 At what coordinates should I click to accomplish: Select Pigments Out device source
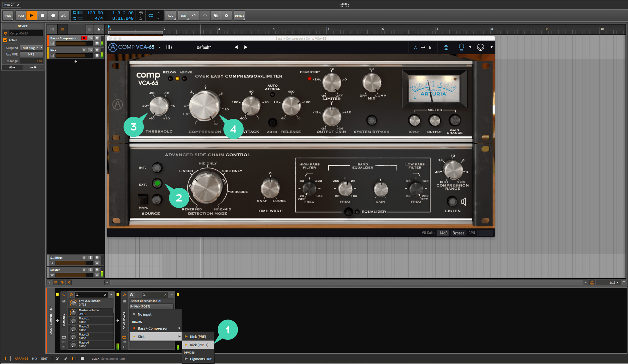198,359
